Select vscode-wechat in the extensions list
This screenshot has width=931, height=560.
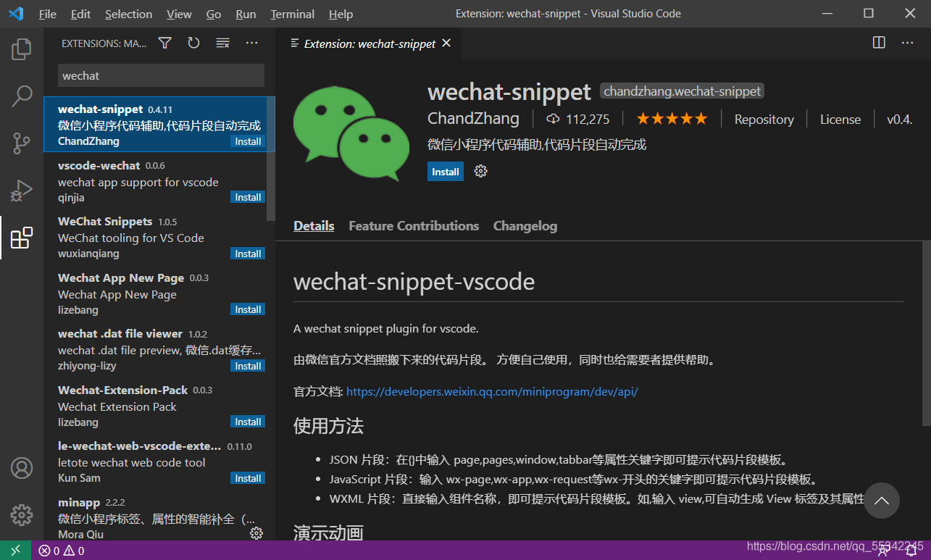[159, 181]
